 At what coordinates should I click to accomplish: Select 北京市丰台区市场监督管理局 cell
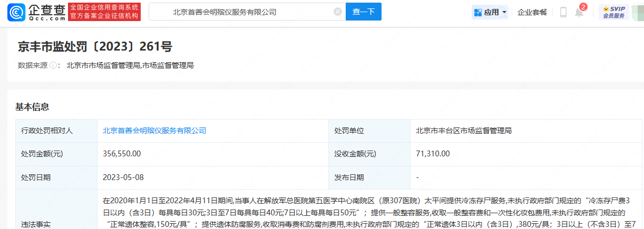click(527, 131)
